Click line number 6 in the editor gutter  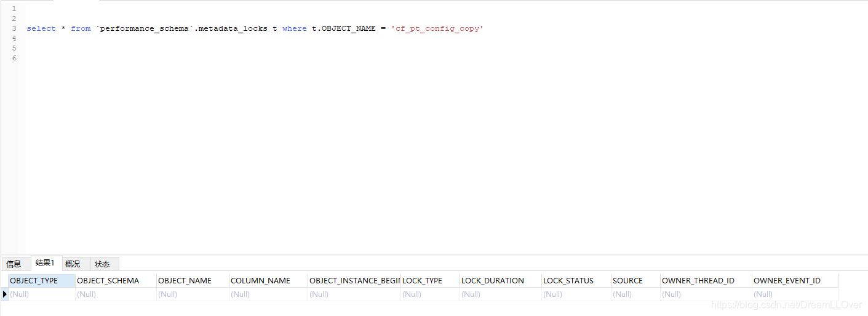pos(14,58)
